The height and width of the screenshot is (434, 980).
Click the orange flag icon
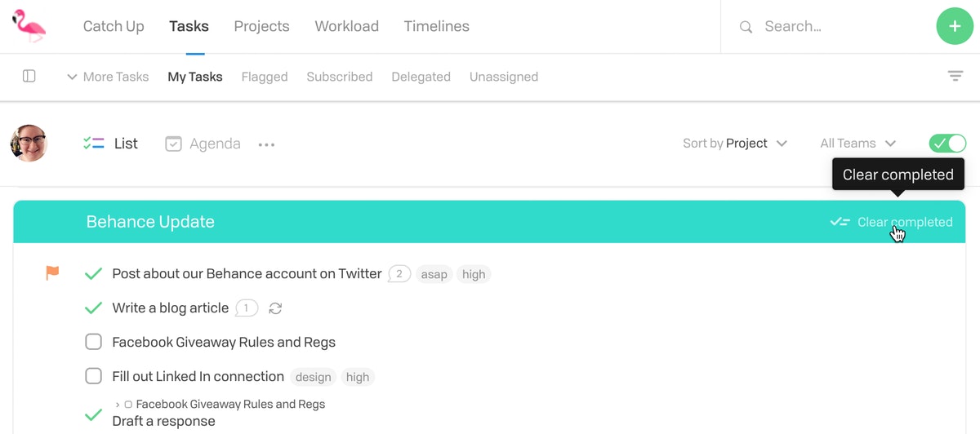[52, 273]
